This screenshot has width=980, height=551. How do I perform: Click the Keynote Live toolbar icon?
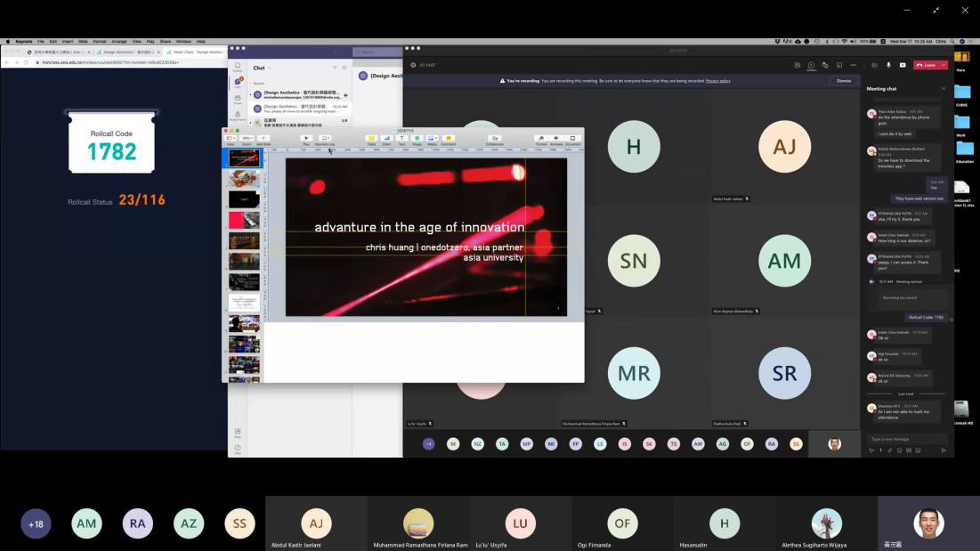point(325,140)
